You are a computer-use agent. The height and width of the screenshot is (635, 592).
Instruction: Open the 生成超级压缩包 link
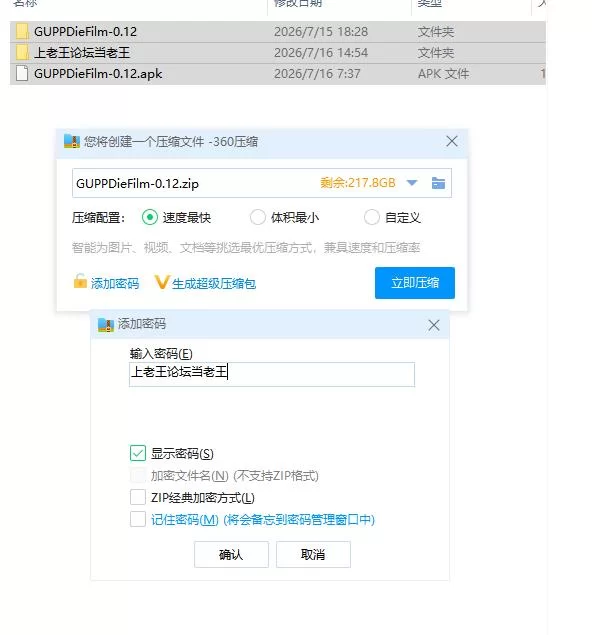[x=214, y=283]
